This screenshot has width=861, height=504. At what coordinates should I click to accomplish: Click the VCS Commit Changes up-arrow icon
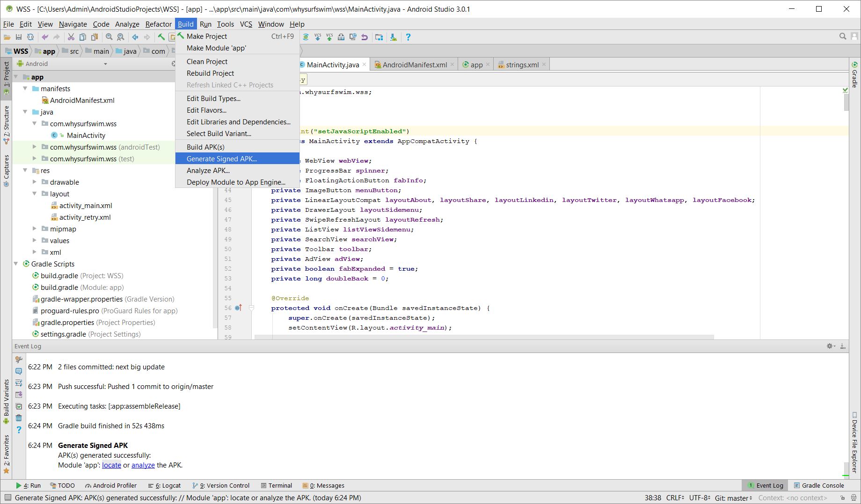(329, 37)
